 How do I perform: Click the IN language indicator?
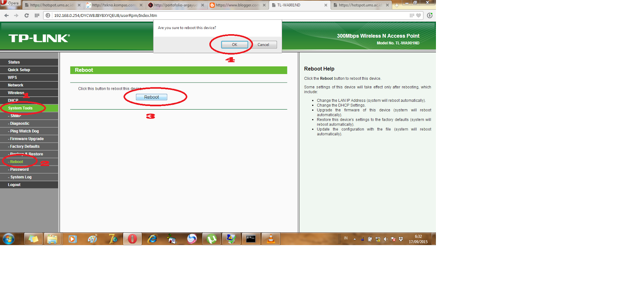(x=346, y=238)
